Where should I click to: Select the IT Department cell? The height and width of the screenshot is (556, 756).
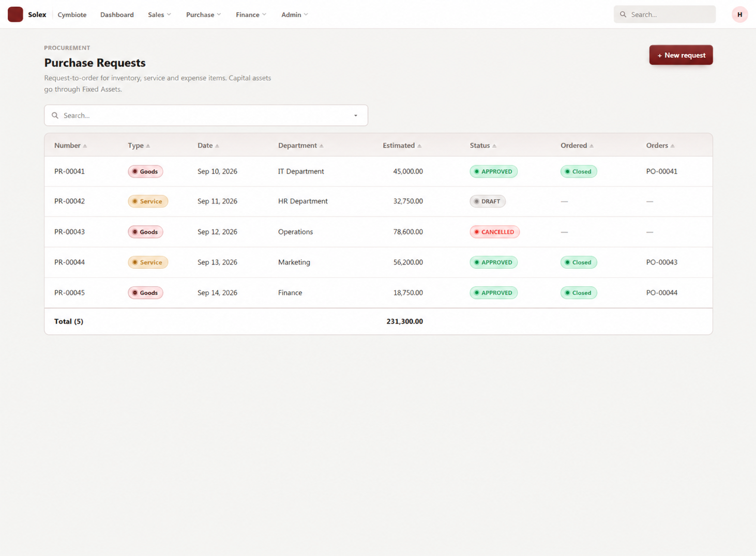coord(301,172)
